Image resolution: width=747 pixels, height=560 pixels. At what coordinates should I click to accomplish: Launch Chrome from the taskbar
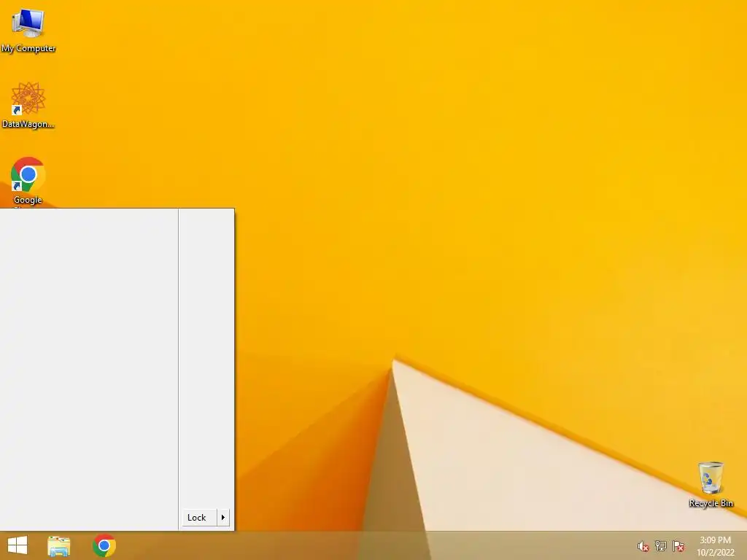pos(104,545)
